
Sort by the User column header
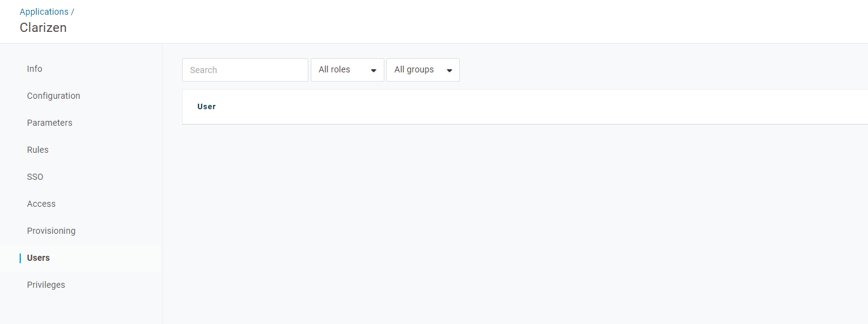tap(207, 107)
